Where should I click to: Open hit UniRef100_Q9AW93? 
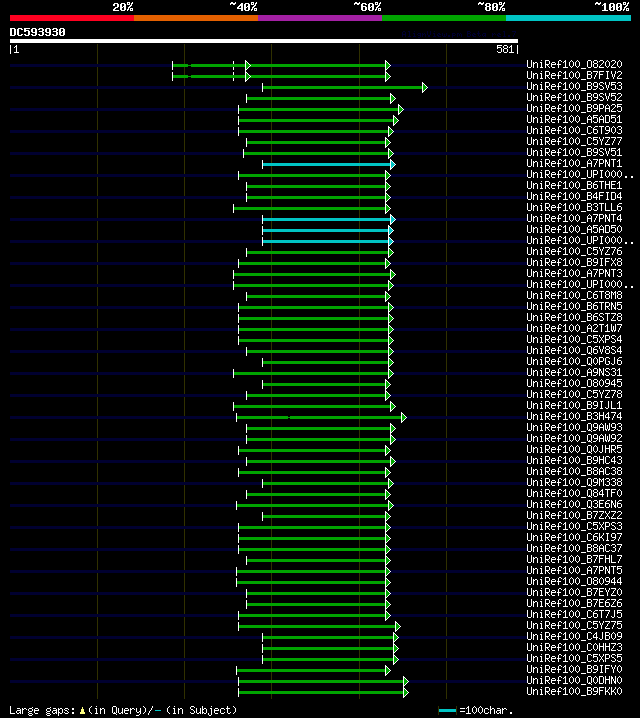[x=574, y=427]
